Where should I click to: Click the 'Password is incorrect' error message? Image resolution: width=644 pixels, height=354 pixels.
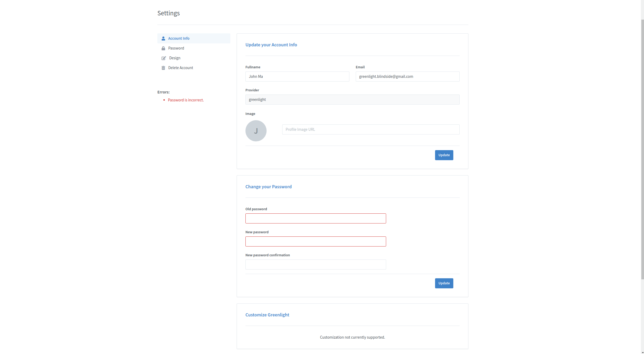(x=186, y=100)
